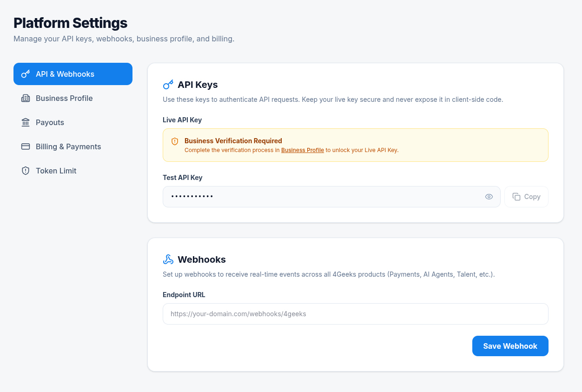This screenshot has width=582, height=392.
Task: Follow the Business Profile verification link
Action: pos(302,150)
